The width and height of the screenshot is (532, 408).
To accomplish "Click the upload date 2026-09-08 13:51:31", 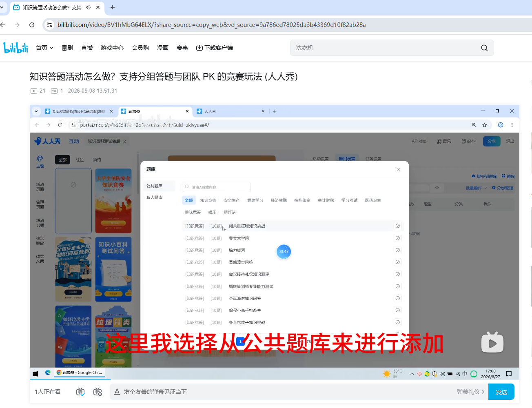I will click(93, 91).
